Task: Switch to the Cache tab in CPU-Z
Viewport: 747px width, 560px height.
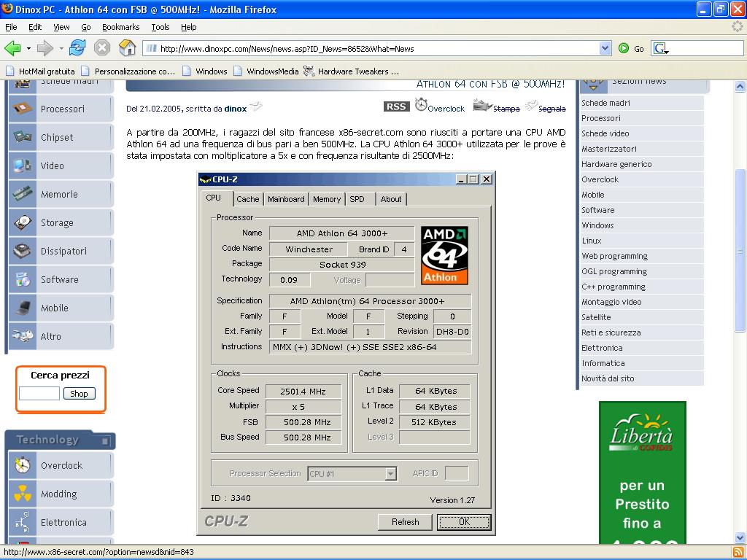Action: (x=248, y=199)
